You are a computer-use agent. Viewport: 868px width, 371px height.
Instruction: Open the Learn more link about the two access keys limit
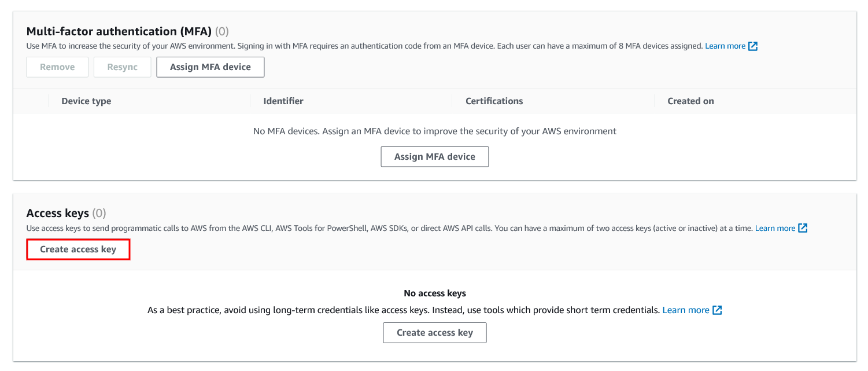pyautogui.click(x=775, y=228)
